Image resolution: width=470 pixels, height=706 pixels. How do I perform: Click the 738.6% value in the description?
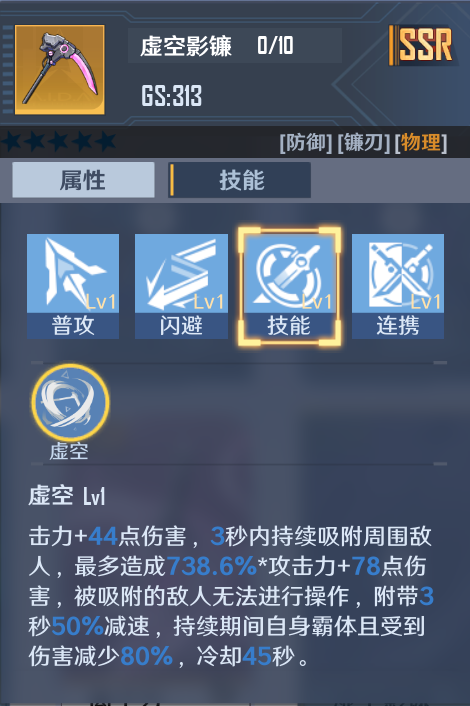pyautogui.click(x=212, y=566)
